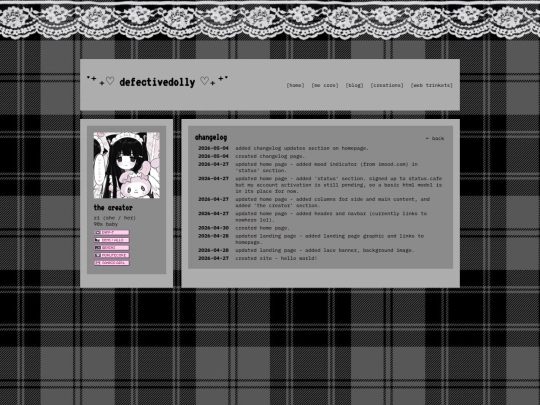Select 'the creator' heading
Image resolution: width=540 pixels, height=405 pixels.
click(113, 208)
